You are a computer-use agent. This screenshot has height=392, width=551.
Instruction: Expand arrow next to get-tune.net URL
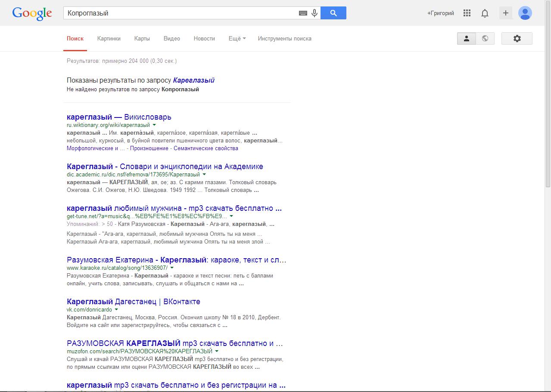click(x=231, y=216)
